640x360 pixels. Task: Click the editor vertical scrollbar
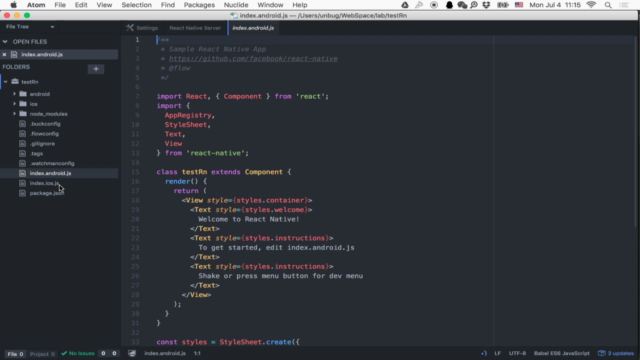click(636, 131)
